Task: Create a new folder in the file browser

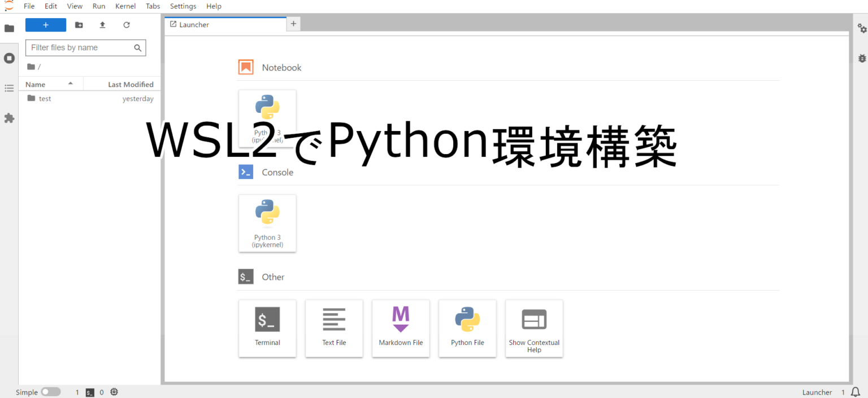Action: tap(79, 25)
